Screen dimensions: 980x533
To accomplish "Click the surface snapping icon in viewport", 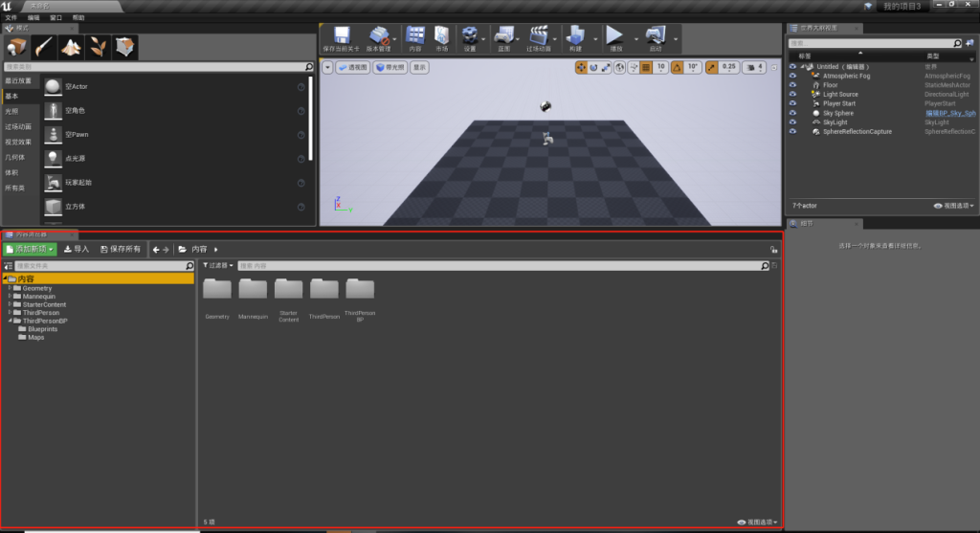I will [634, 68].
